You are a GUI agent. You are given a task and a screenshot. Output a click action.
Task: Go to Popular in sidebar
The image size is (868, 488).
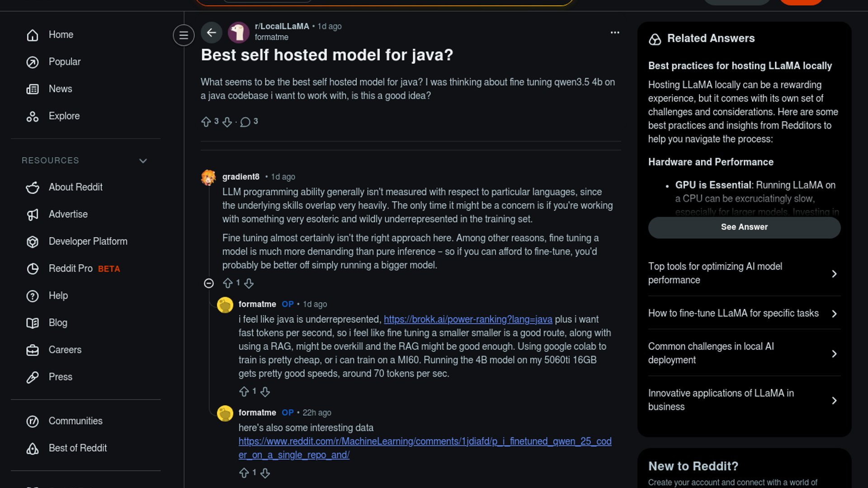point(64,62)
